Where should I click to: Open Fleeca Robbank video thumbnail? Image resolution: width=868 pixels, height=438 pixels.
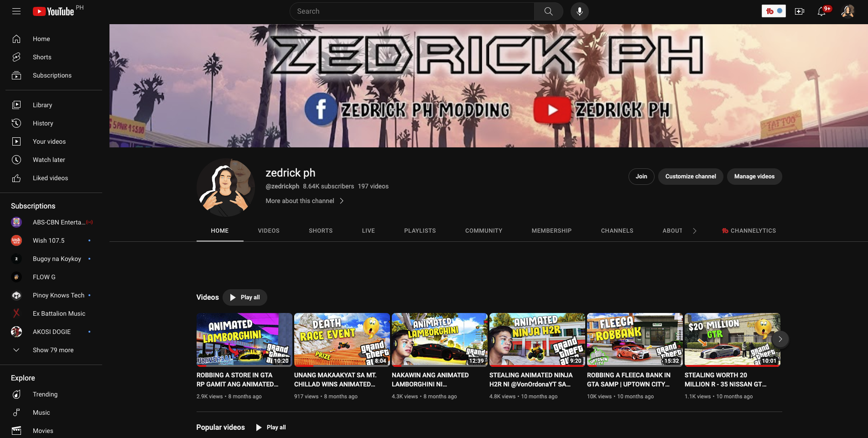coord(635,339)
